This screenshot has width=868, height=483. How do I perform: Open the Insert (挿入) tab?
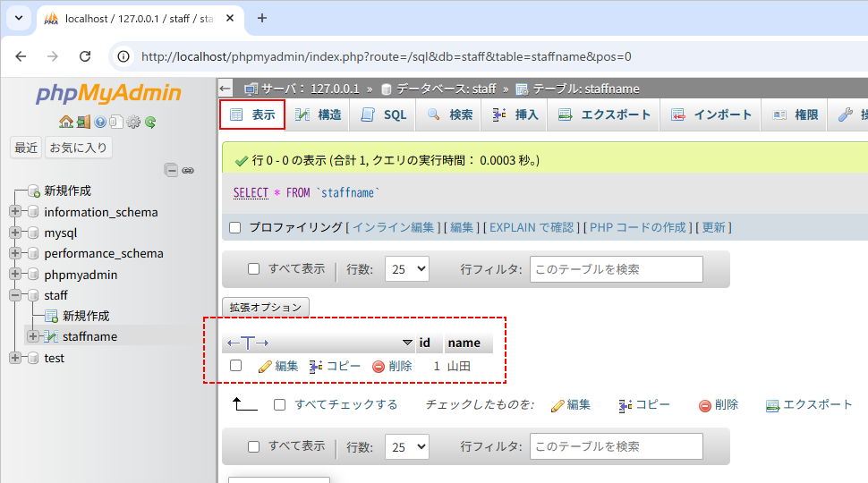(x=515, y=114)
